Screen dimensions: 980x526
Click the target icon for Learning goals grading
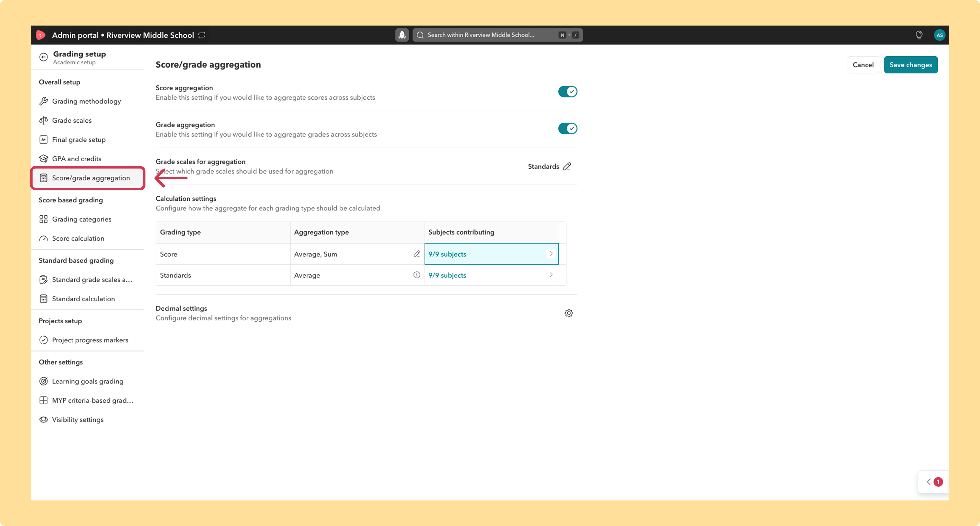44,381
